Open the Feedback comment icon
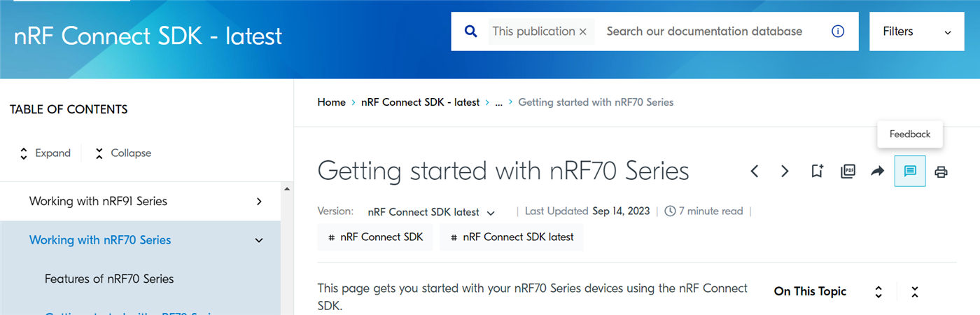Image resolution: width=980 pixels, height=315 pixels. (910, 171)
